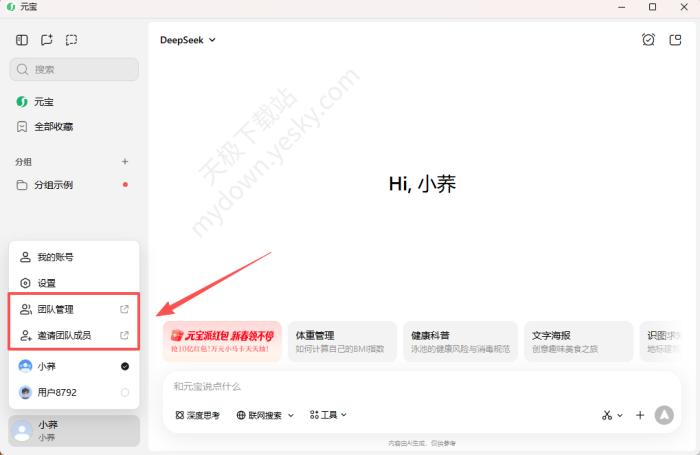Click the gear icon beside 设置
This screenshot has height=455, width=700.
tap(25, 283)
